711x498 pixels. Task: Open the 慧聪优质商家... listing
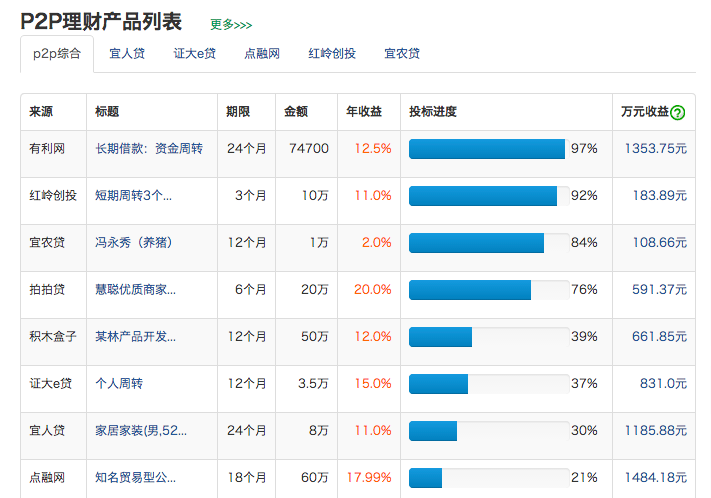tap(135, 290)
